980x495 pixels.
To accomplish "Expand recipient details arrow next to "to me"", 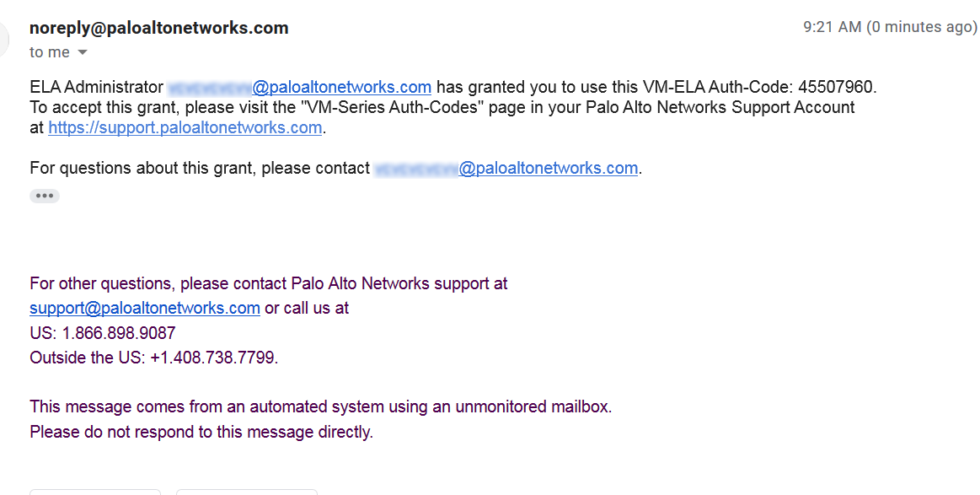I will point(83,52).
